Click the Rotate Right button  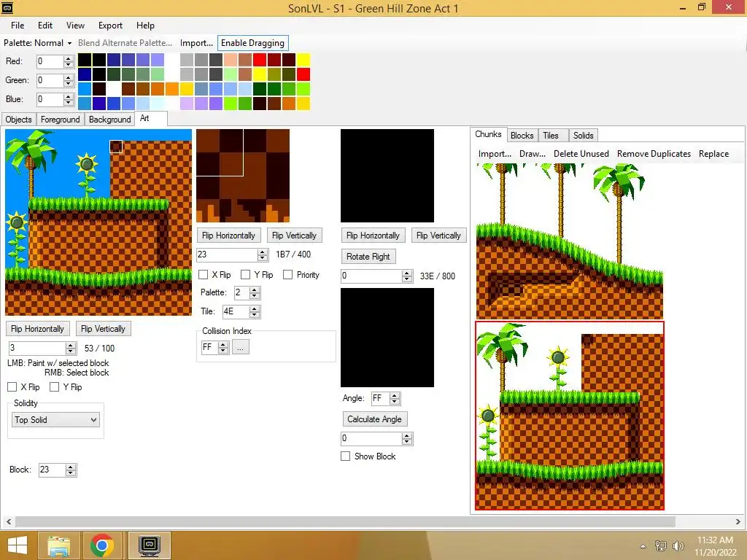click(368, 257)
